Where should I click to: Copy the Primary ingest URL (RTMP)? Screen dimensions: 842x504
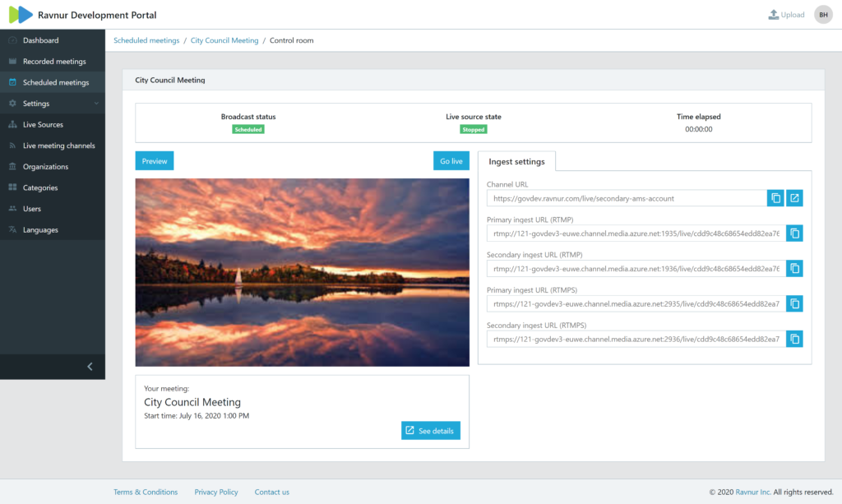[x=794, y=234]
